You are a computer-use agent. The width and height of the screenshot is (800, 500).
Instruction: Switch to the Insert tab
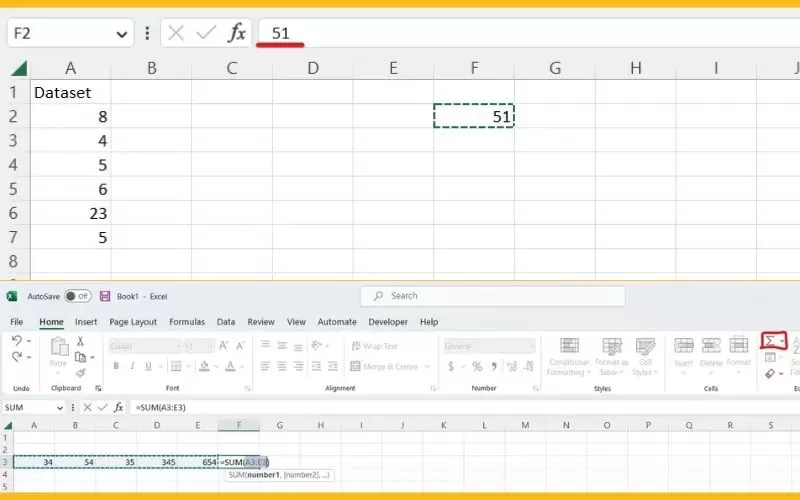point(86,322)
